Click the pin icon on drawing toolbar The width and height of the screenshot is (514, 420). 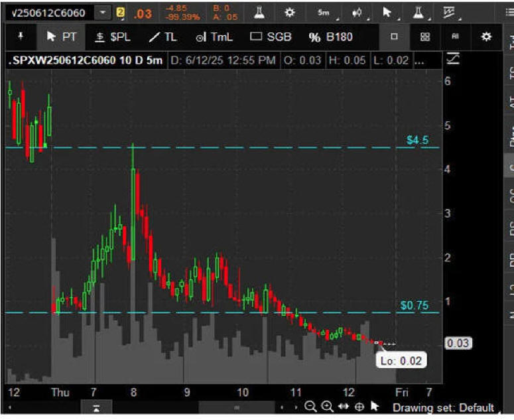tap(21, 36)
